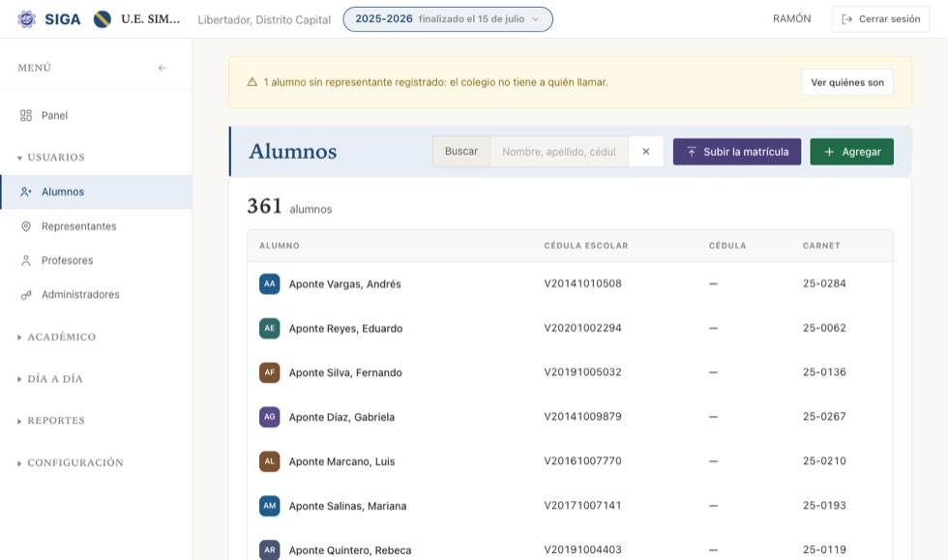The height and width of the screenshot is (560, 948).
Task: Click the AG avatar of Gabriela Aponte
Action: pyautogui.click(x=270, y=417)
